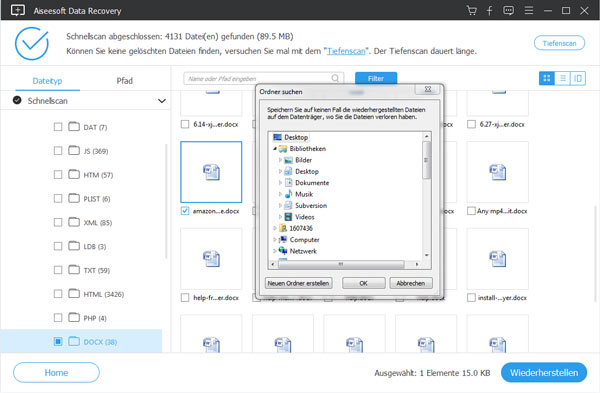Collapse the Schnellscan section chevron
The width and height of the screenshot is (600, 393).
(162, 101)
